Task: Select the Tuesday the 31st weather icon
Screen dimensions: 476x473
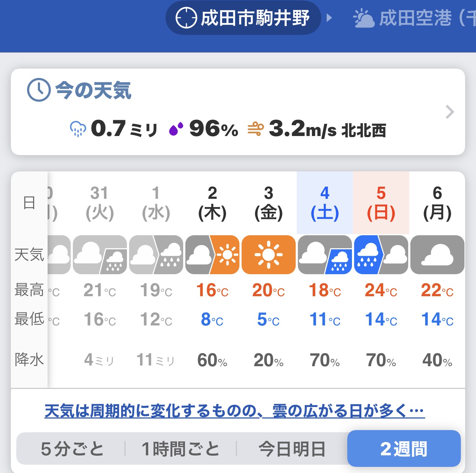Action: point(100,255)
